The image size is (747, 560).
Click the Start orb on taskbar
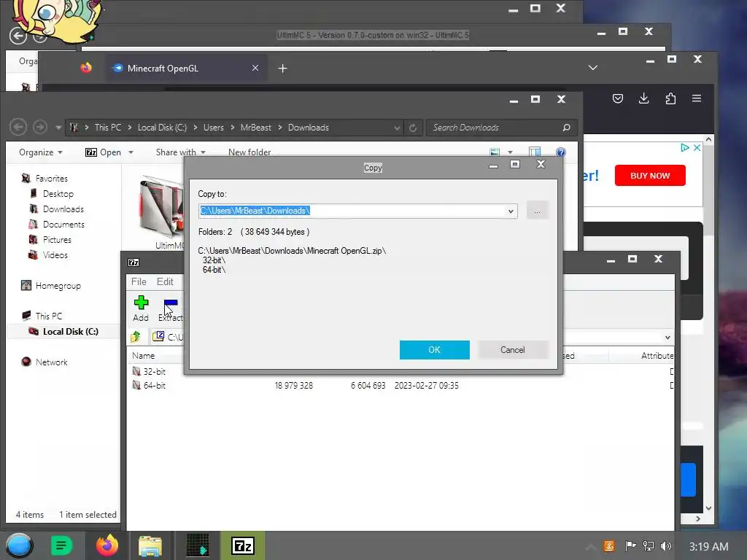point(19,545)
